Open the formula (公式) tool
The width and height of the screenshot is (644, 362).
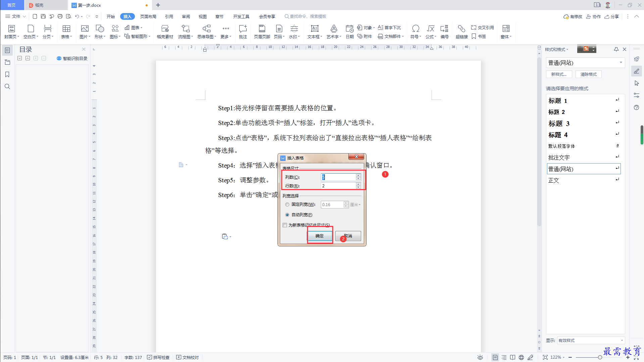[x=431, y=32]
